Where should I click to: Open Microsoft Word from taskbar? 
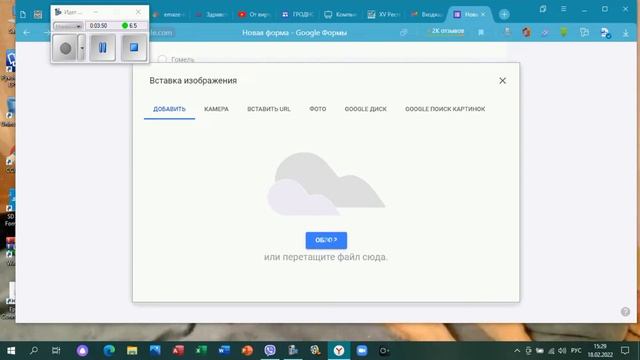tap(224, 351)
